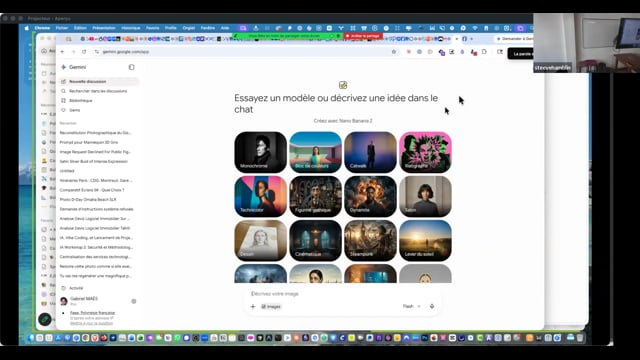
Task: Open settings gear beside Gabriel's name
Action: (x=133, y=301)
